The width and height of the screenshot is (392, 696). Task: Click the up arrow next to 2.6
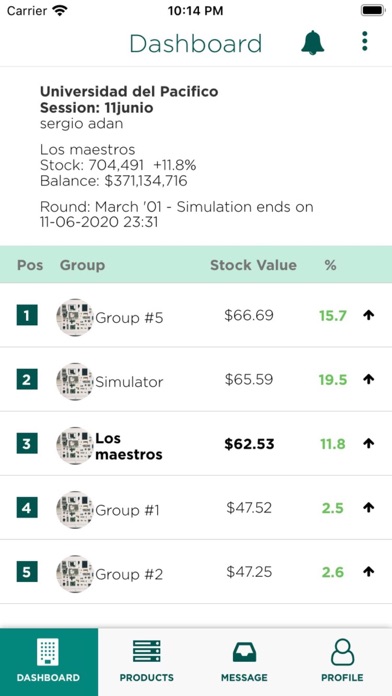(x=368, y=571)
